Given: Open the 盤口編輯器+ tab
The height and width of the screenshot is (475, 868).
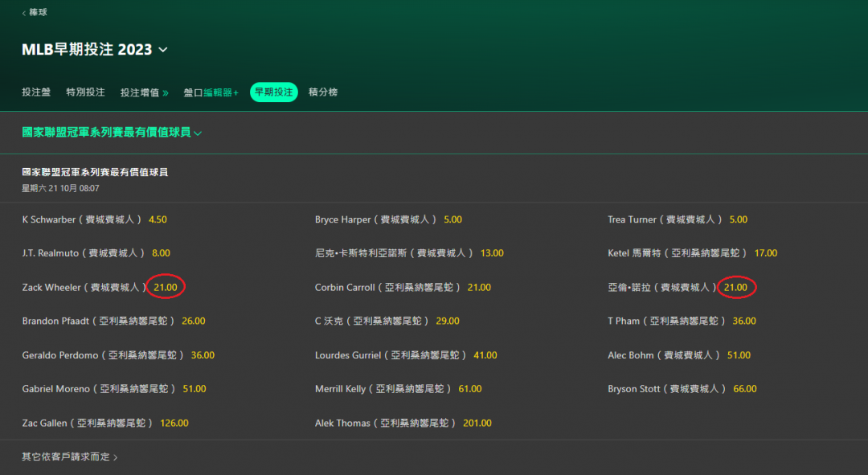Looking at the screenshot, I should click(211, 92).
